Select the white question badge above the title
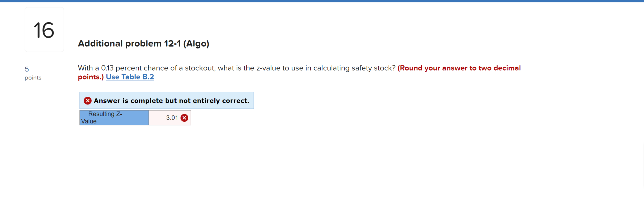Viewport: 644px width, 199px height. pos(44,29)
